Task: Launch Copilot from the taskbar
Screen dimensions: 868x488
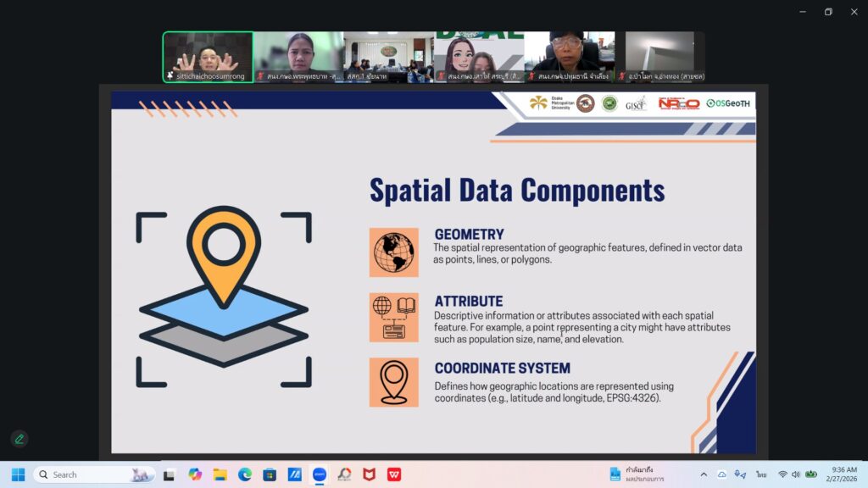Action: [x=195, y=474]
